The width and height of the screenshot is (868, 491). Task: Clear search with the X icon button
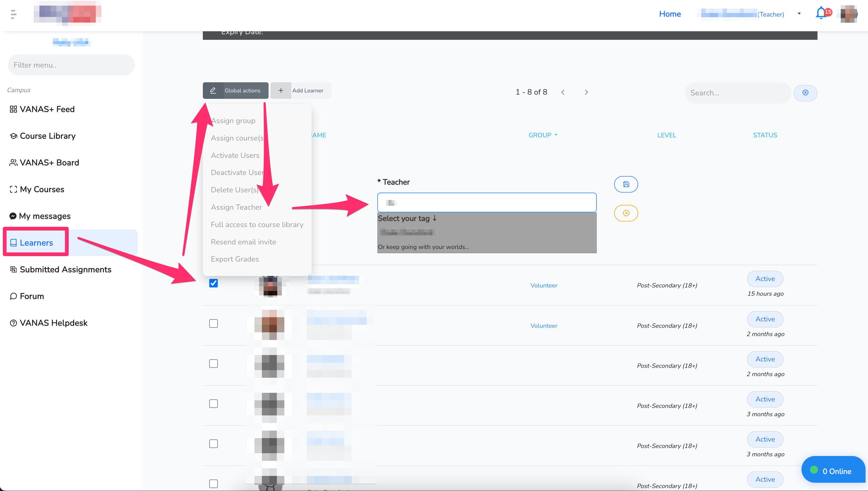click(805, 93)
